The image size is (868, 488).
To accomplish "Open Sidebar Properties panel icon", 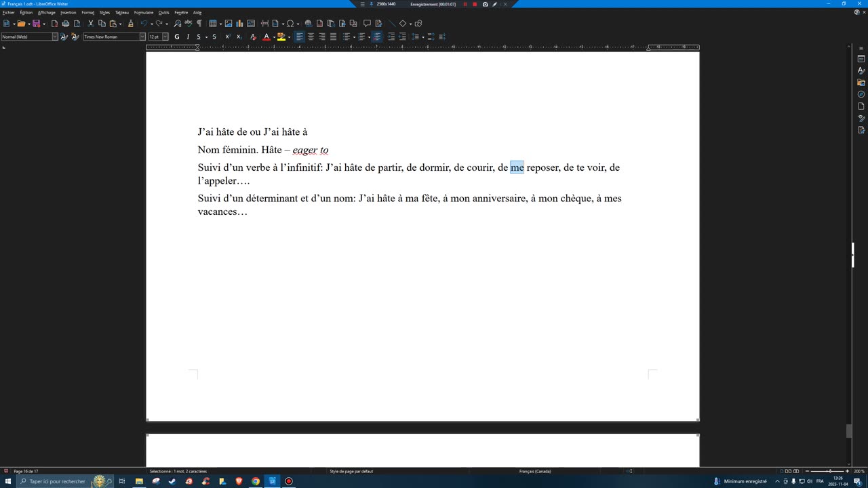I will click(x=861, y=59).
